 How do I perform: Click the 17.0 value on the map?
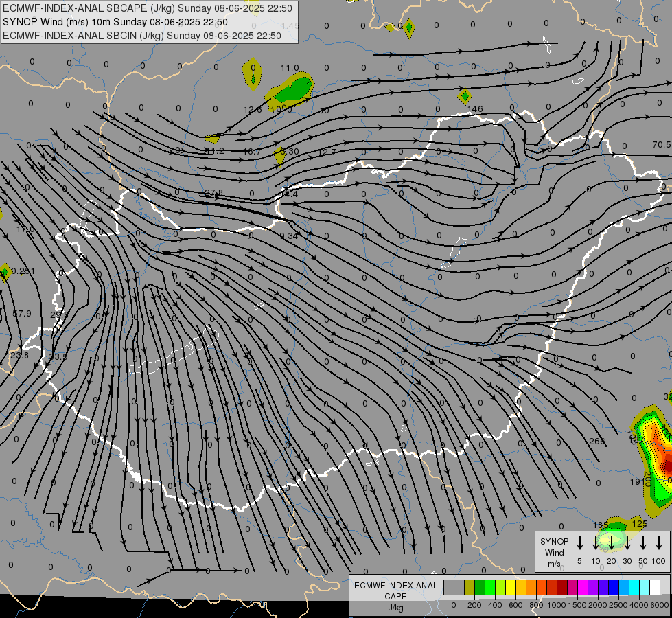(x=25, y=229)
